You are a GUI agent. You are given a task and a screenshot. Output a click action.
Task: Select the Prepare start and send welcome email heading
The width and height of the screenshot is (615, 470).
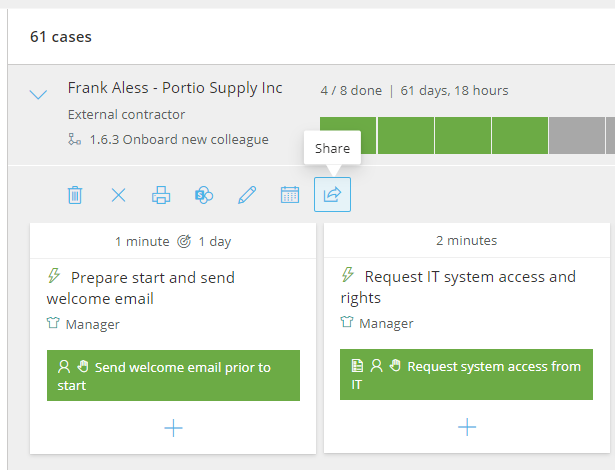[x=140, y=287]
